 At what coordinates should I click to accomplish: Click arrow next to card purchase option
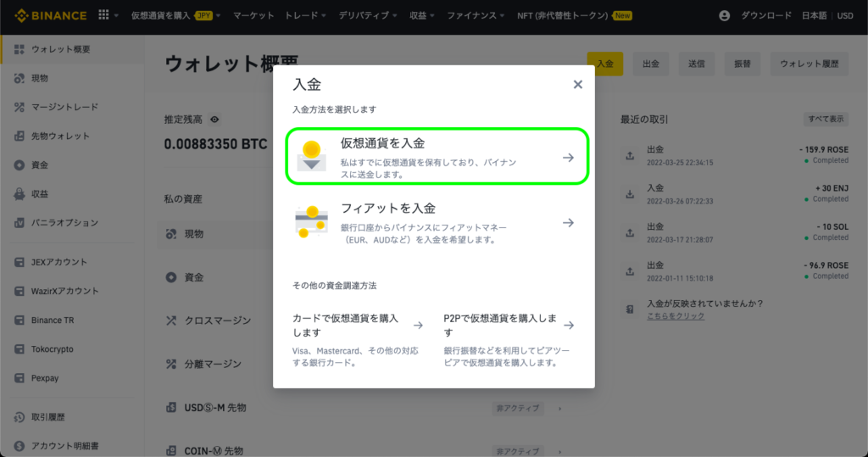(x=418, y=326)
